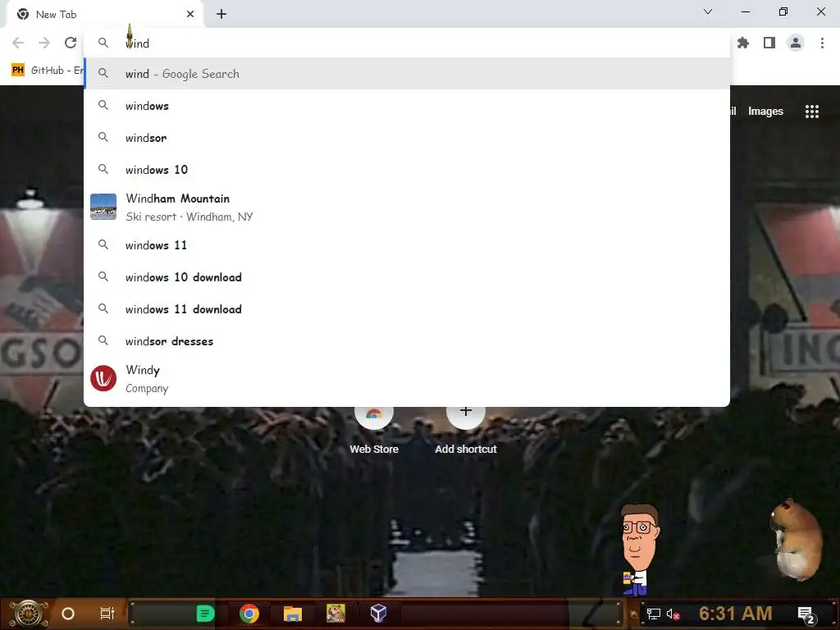Select 'wind - Google Search' suggestion
This screenshot has height=630, width=840.
(x=407, y=74)
